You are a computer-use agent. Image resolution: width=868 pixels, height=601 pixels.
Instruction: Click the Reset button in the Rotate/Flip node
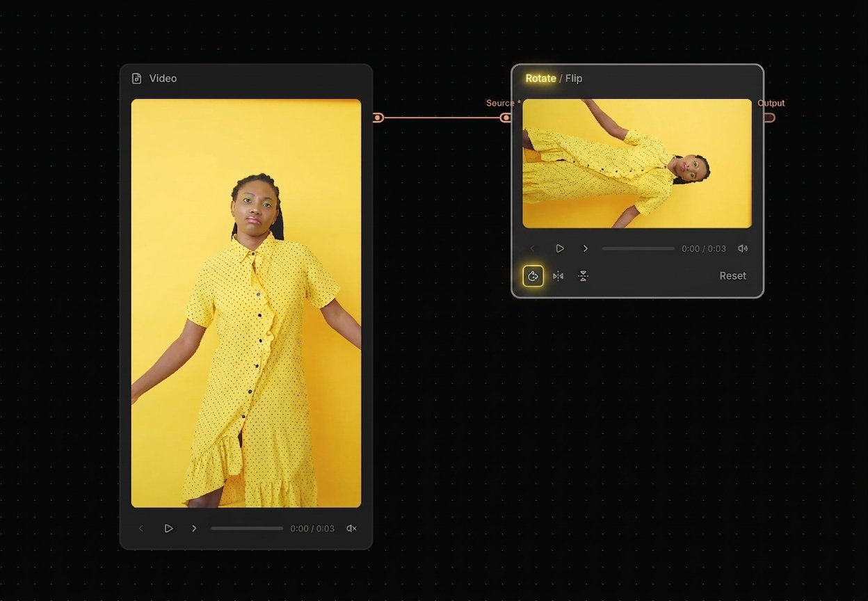tap(732, 276)
